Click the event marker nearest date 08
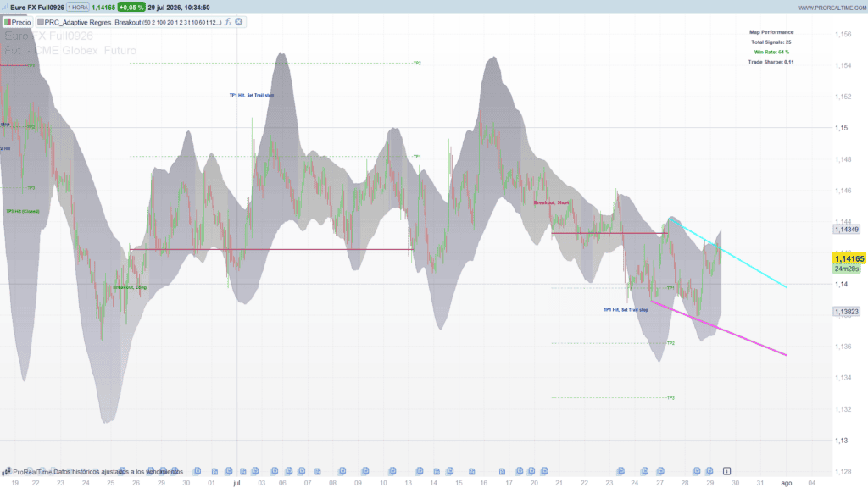 click(x=342, y=471)
